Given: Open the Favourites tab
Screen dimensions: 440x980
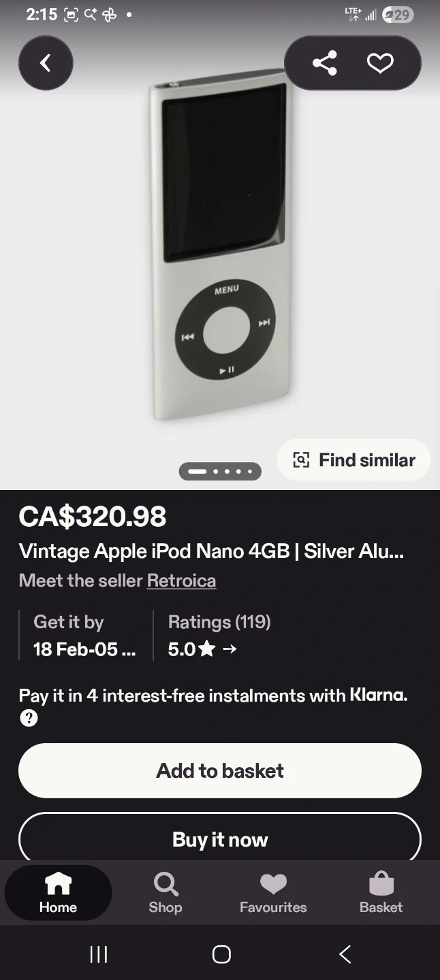Looking at the screenshot, I should coord(273,893).
